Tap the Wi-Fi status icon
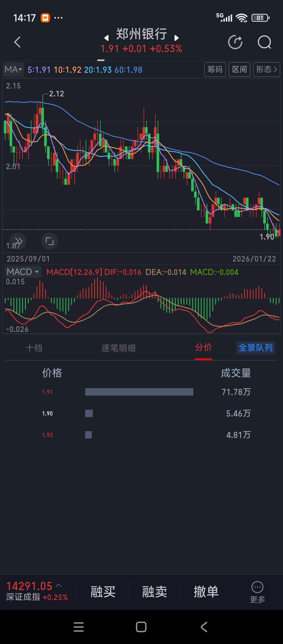This screenshot has height=644, width=283. 241,18
